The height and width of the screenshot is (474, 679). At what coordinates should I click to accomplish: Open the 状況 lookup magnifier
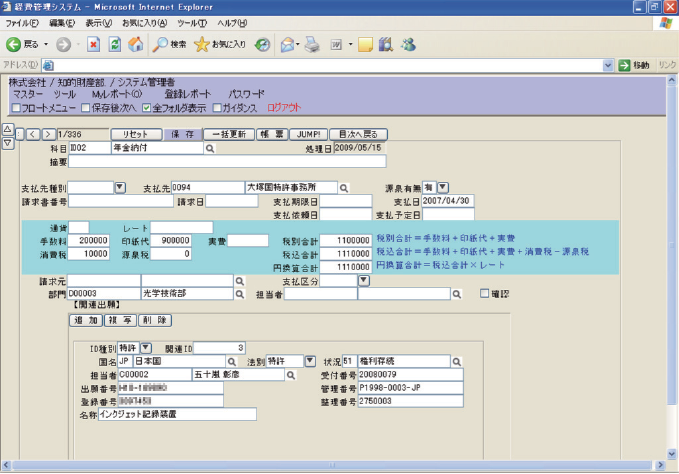(456, 361)
